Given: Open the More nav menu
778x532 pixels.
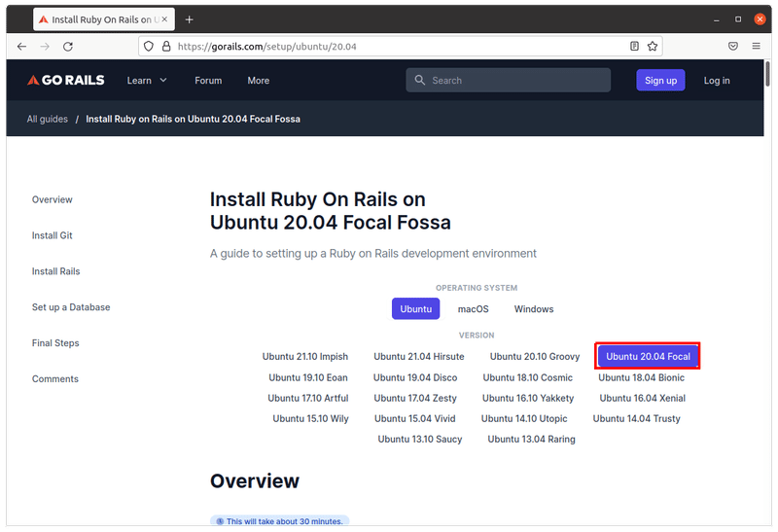Looking at the screenshot, I should click(258, 81).
